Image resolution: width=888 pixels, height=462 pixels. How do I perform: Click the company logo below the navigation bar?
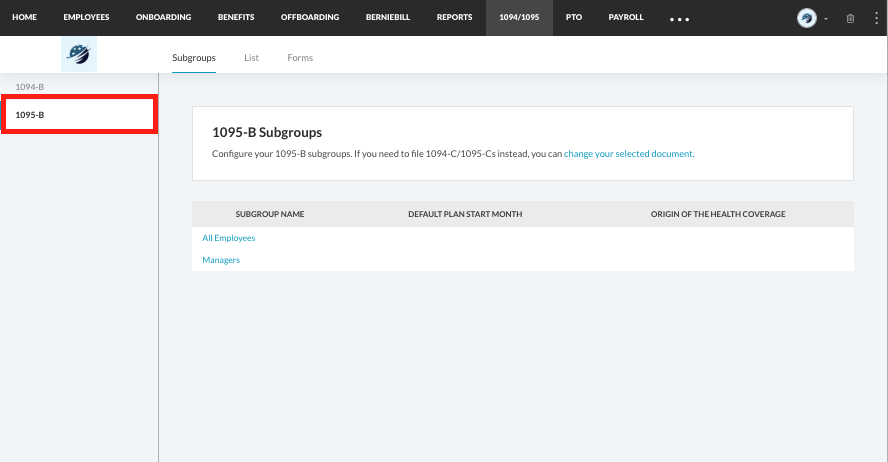(x=79, y=57)
